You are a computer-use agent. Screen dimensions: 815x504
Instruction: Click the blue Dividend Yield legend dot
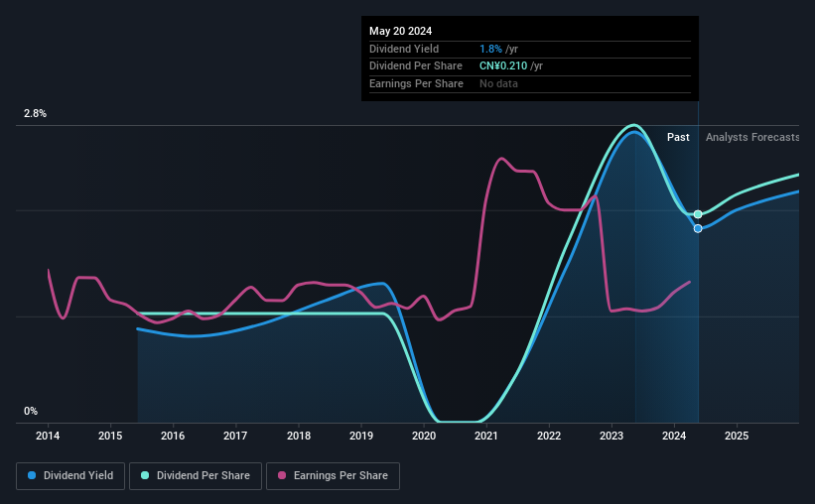point(32,475)
